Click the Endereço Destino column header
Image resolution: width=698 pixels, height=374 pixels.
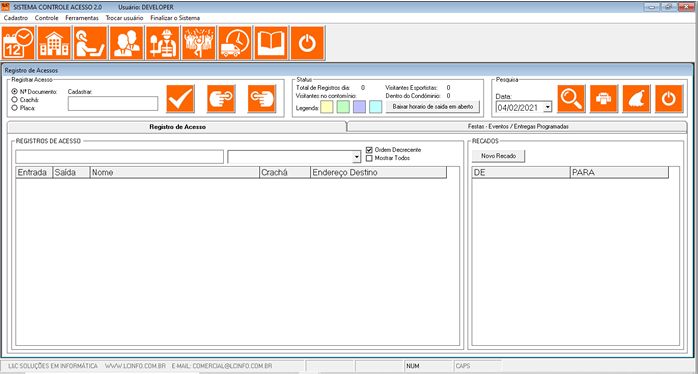[x=378, y=173]
